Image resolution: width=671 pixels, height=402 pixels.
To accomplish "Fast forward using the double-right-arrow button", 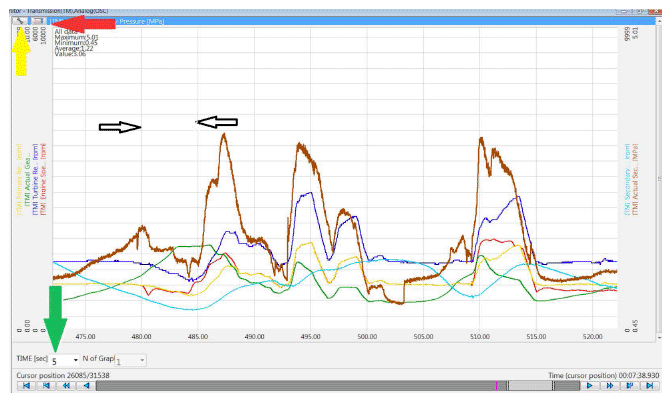I will [x=610, y=386].
